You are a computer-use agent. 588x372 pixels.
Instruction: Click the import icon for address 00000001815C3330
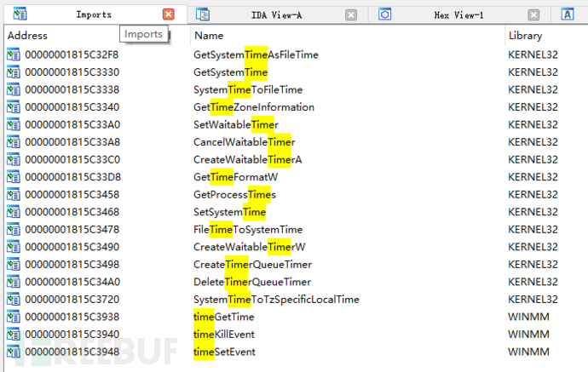(x=13, y=72)
